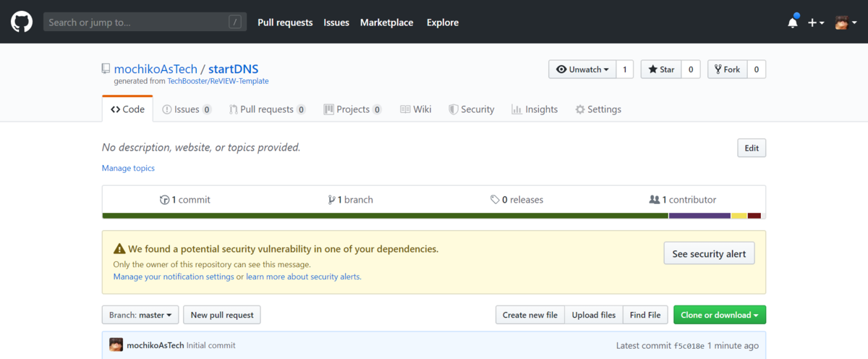
Task: Open the plus create-new dropdown
Action: [x=816, y=22]
